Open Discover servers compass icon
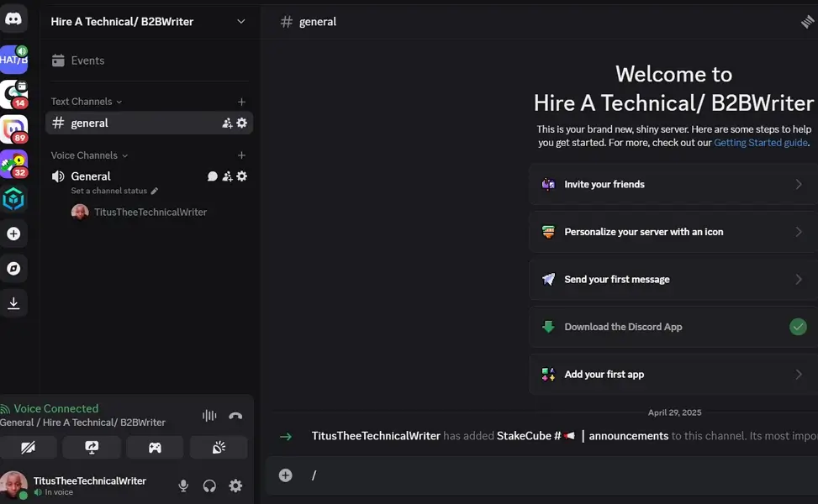Viewport: 818px width, 504px height. [13, 269]
